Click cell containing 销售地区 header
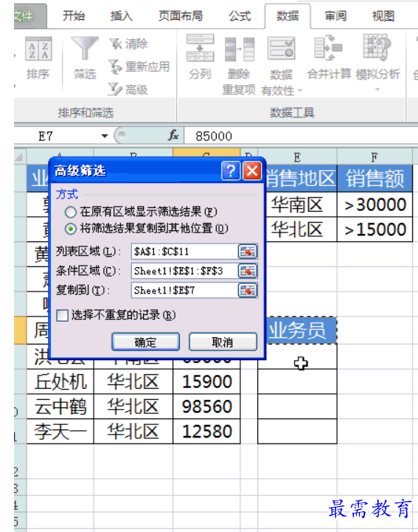Viewport: 418px width, 532px height. 300,179
